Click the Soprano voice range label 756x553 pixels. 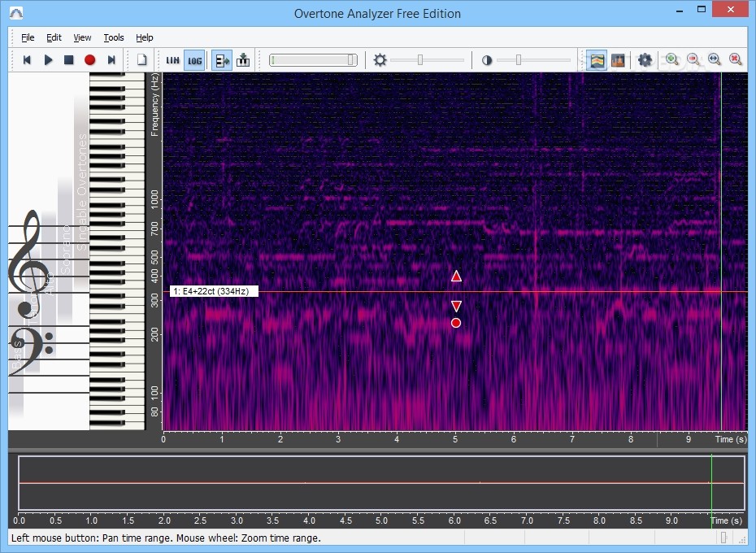[65, 250]
